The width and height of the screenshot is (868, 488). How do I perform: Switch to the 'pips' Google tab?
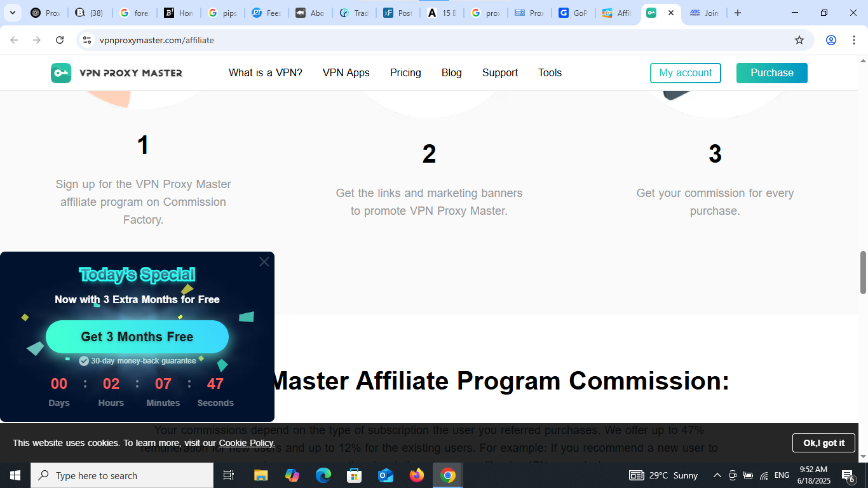pyautogui.click(x=222, y=13)
